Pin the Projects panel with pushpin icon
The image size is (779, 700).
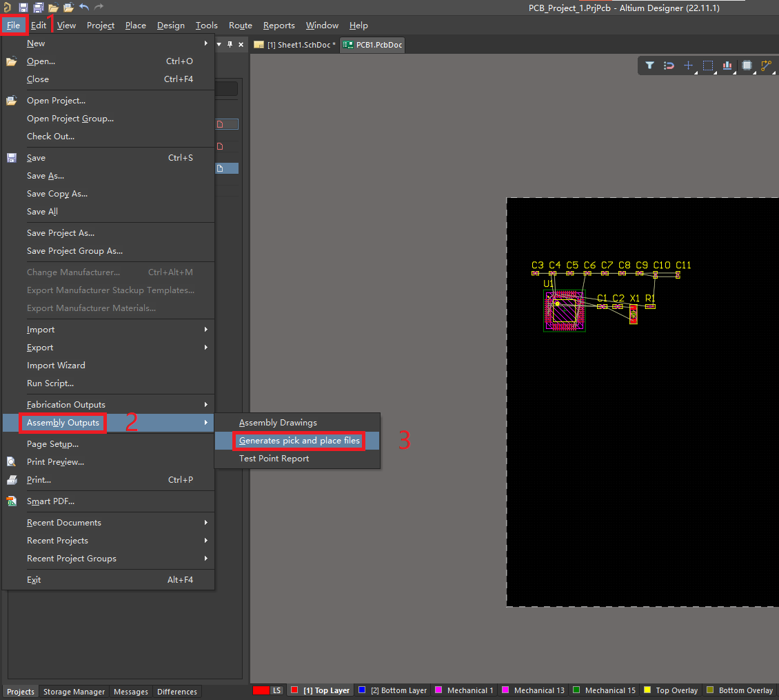coord(230,45)
